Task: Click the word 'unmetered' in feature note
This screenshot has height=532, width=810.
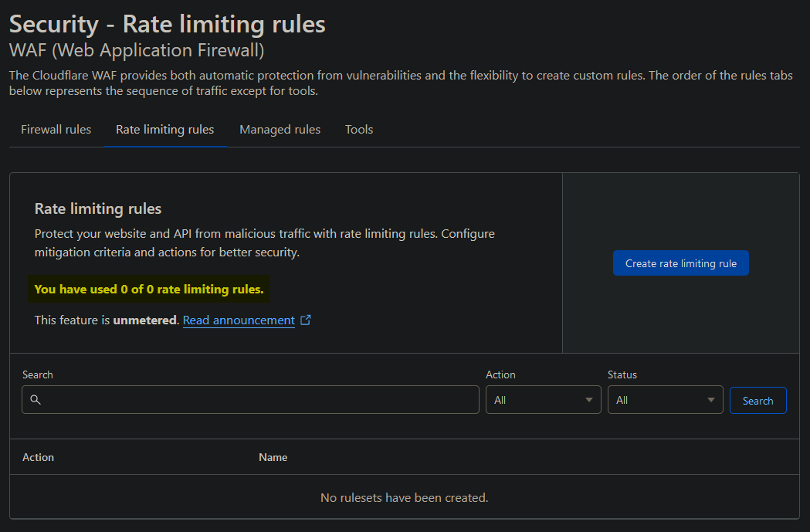Action: (145, 320)
